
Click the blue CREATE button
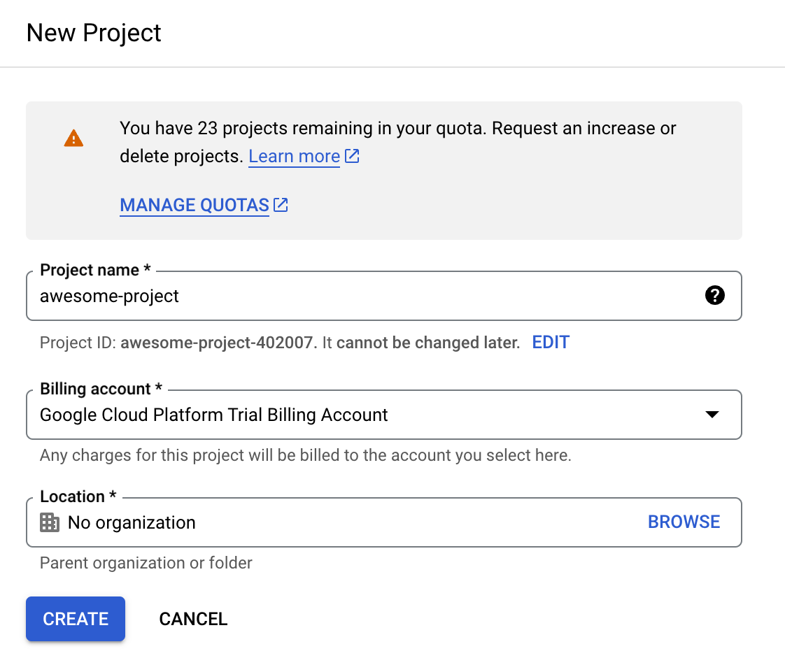[x=76, y=619]
